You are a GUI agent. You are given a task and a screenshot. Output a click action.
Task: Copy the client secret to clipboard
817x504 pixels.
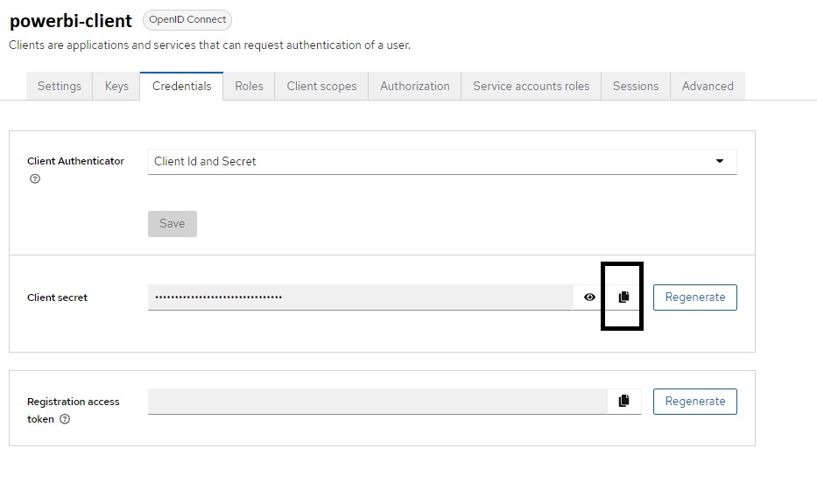pyautogui.click(x=623, y=297)
